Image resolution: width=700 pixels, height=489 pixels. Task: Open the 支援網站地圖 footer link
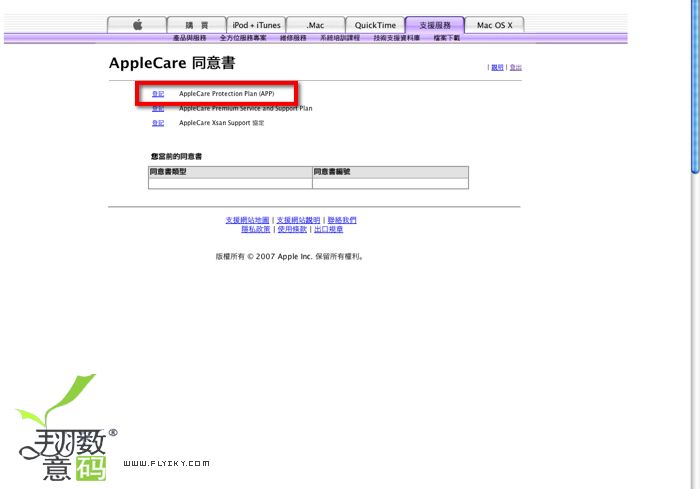[247, 220]
